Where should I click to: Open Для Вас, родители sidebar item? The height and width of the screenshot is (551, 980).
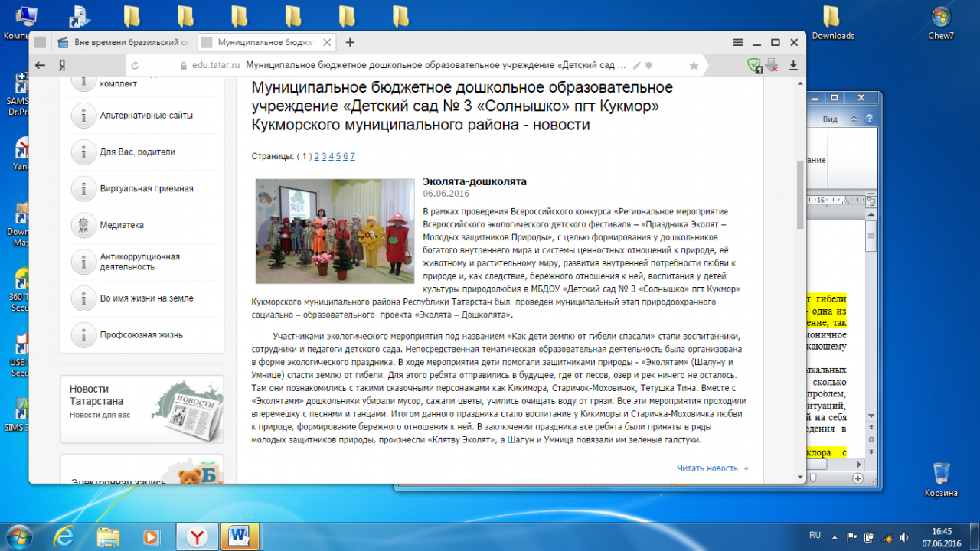[137, 152]
